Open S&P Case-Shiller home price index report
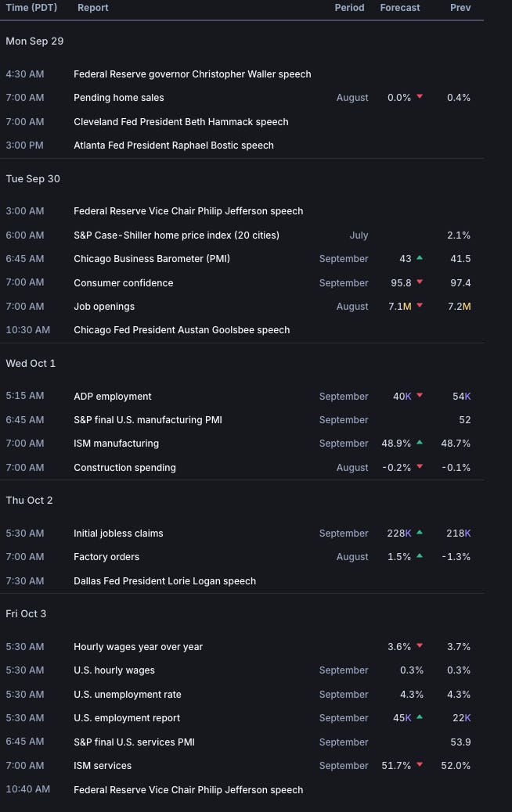512x812 pixels. (x=176, y=235)
